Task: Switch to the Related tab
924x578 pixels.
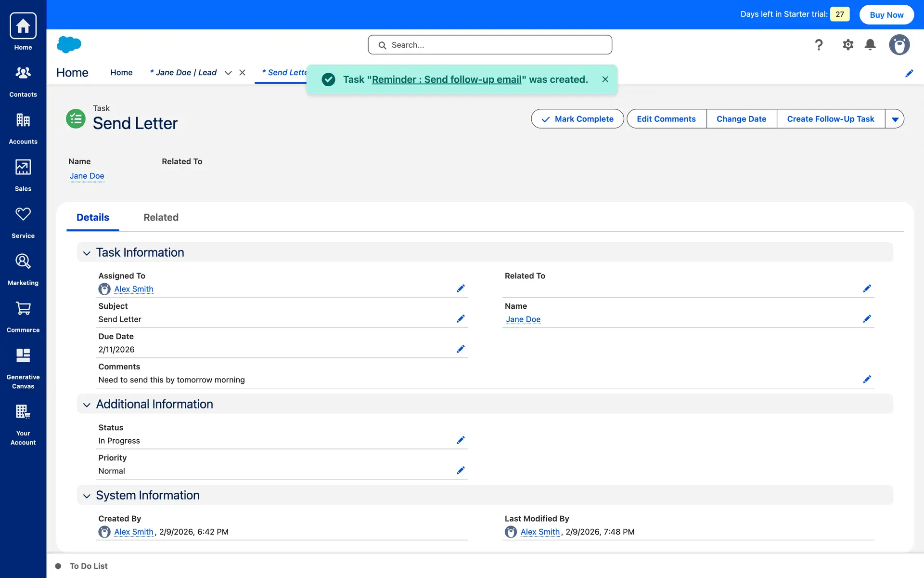Action: point(161,217)
